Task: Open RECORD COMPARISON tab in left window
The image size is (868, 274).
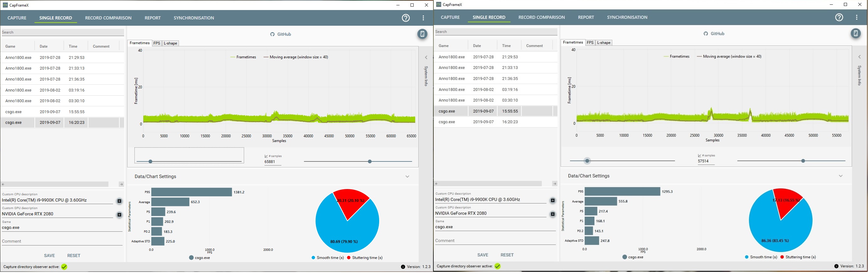Action: click(108, 18)
